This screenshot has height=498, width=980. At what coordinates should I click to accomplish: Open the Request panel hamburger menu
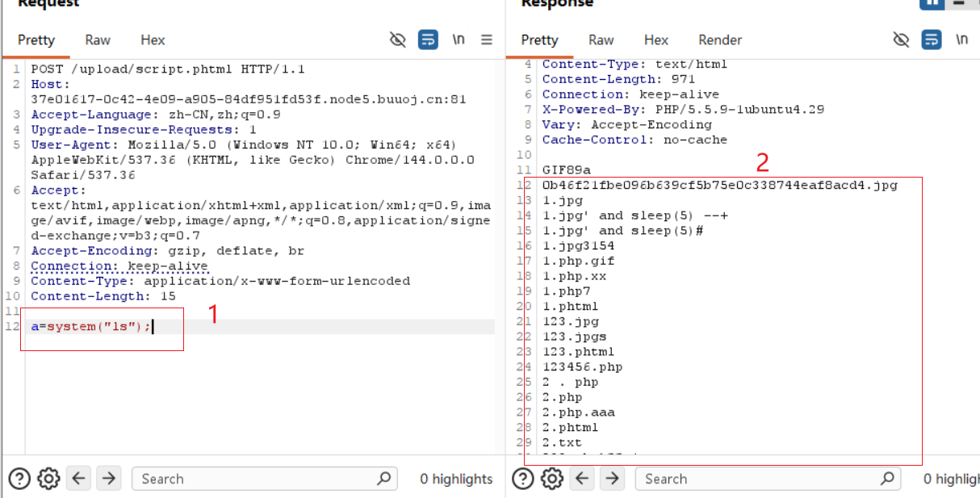[x=487, y=40]
